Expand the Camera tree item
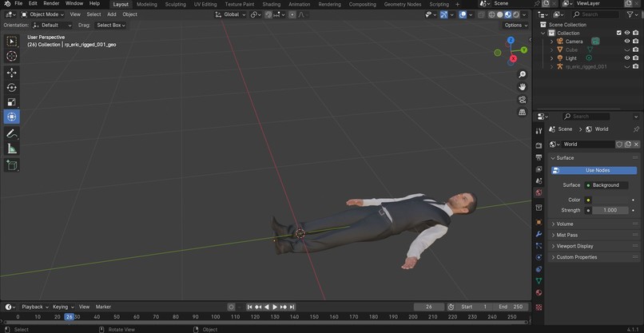 click(551, 42)
